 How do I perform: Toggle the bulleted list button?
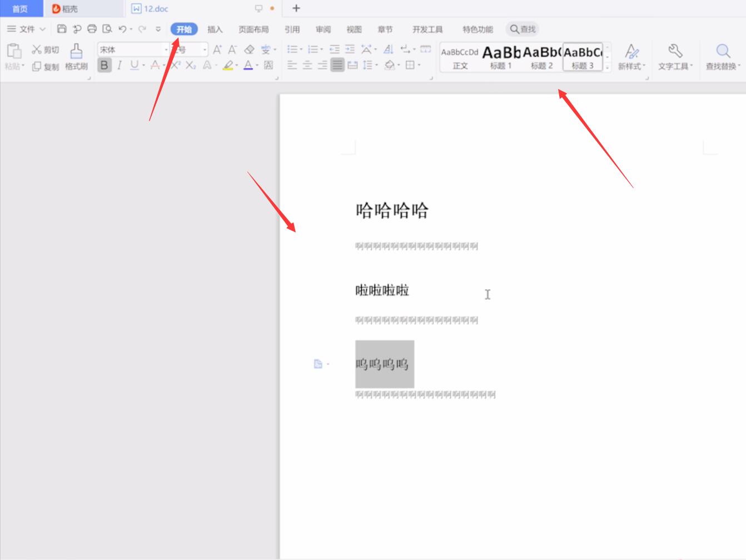point(292,49)
